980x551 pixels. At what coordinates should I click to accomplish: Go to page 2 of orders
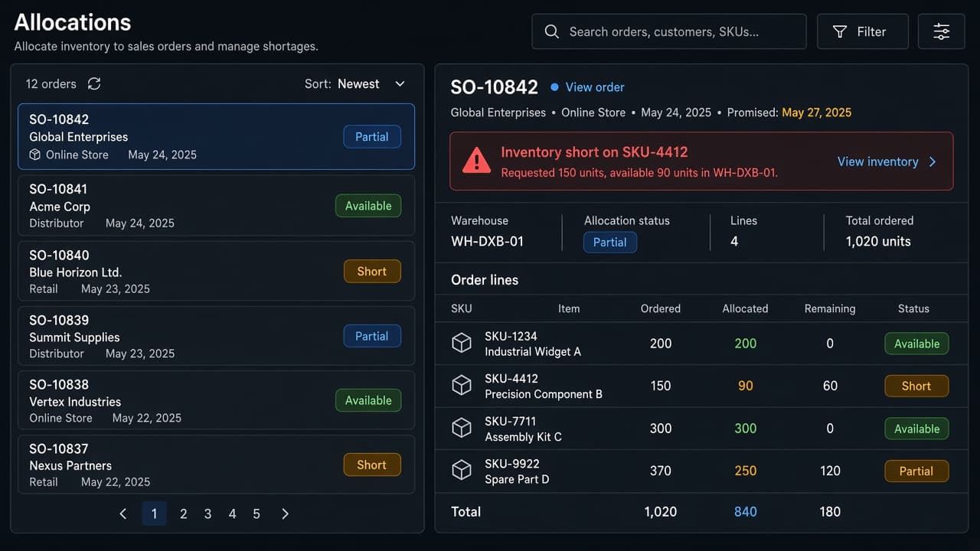(184, 514)
